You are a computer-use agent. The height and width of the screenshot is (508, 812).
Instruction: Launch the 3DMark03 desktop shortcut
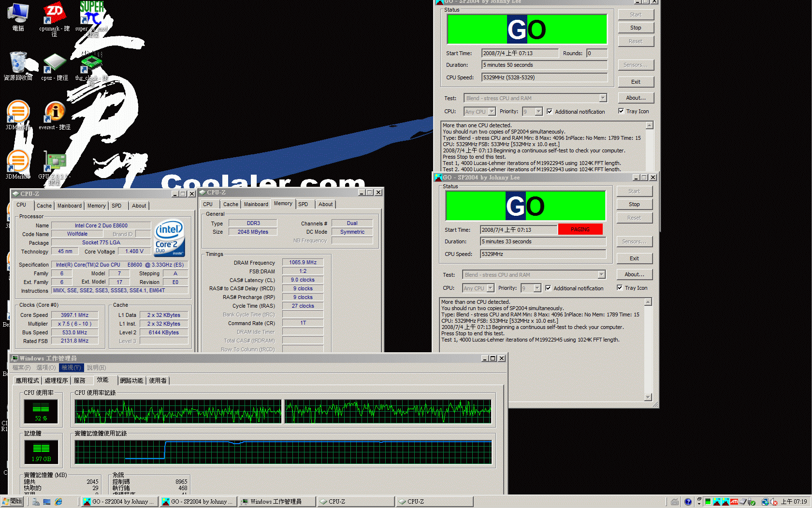tap(18, 115)
